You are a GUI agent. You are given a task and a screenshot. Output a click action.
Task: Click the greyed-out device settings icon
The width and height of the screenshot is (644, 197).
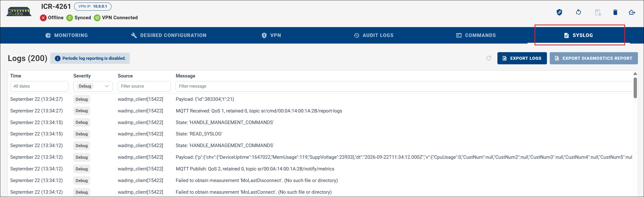[x=597, y=12]
